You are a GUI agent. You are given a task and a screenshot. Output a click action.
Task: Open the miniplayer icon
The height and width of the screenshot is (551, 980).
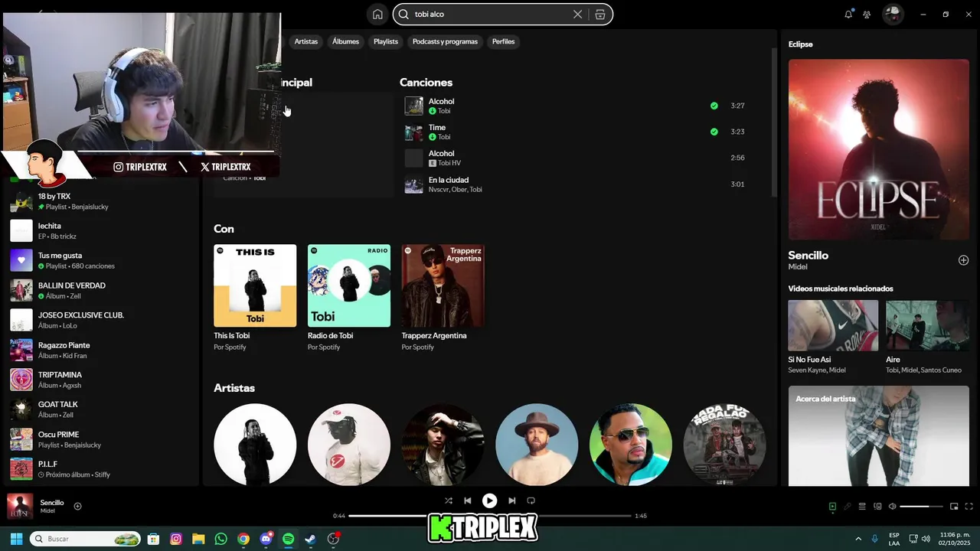pos(954,506)
